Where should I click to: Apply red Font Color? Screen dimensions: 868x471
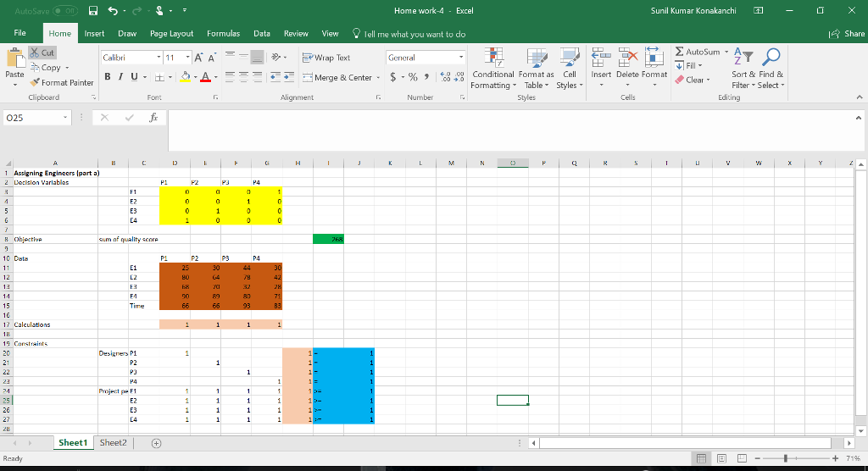(x=205, y=77)
